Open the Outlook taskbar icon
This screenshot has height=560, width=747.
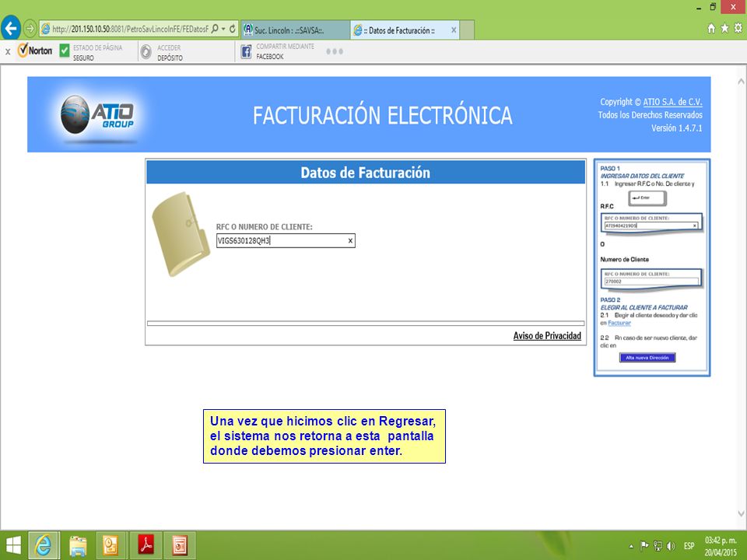point(111,545)
